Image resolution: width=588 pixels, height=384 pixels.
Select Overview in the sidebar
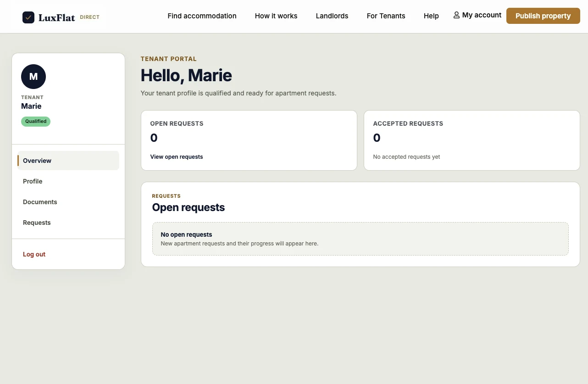pos(68,161)
